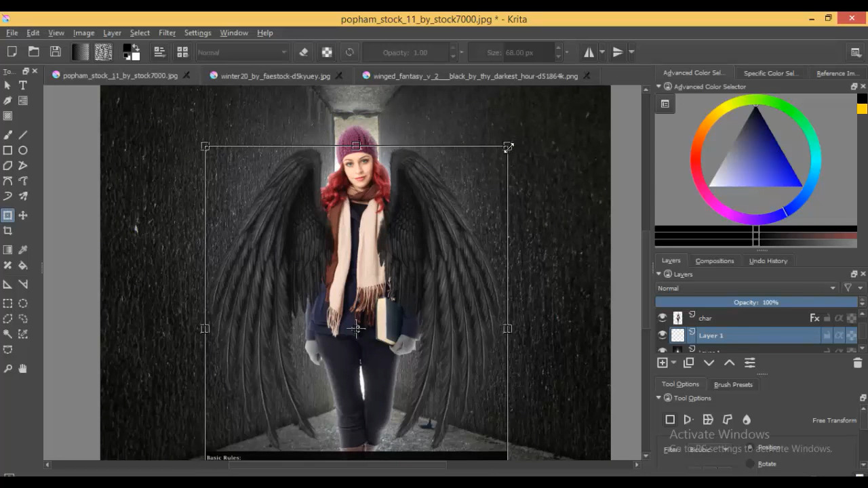Toggle visibility of Layer 1
This screenshot has width=868, height=488.
tap(663, 335)
